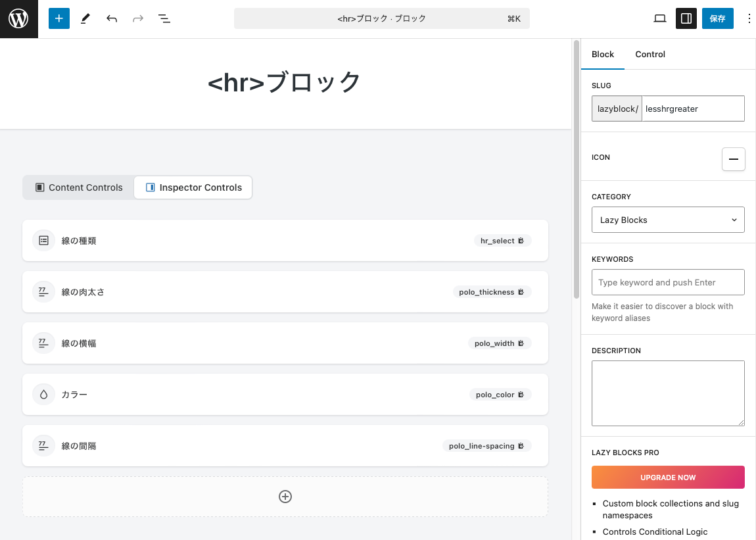Screen dimensions: 756x540
Task: Toggle the settings sidebar panel
Action: pos(686,18)
